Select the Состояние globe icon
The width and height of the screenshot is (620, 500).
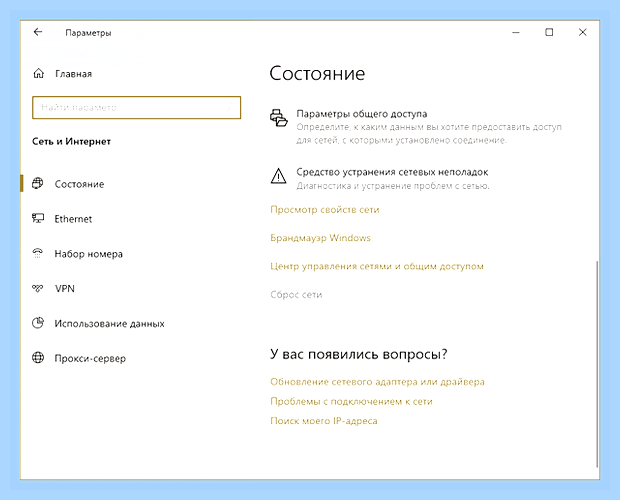coord(38,183)
